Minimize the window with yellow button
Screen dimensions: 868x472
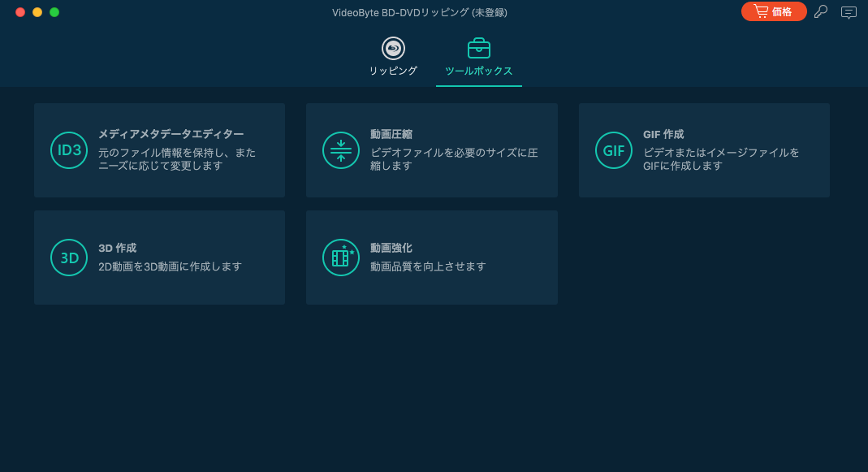coord(37,12)
